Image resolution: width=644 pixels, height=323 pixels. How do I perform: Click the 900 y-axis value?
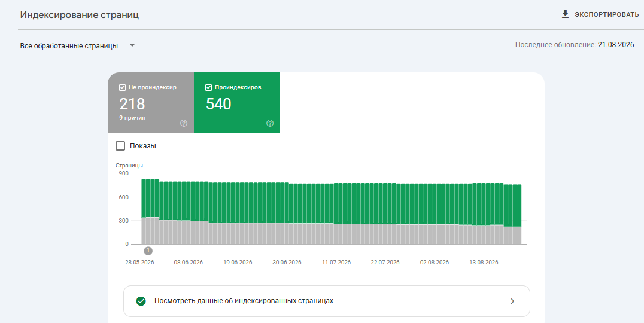[124, 173]
